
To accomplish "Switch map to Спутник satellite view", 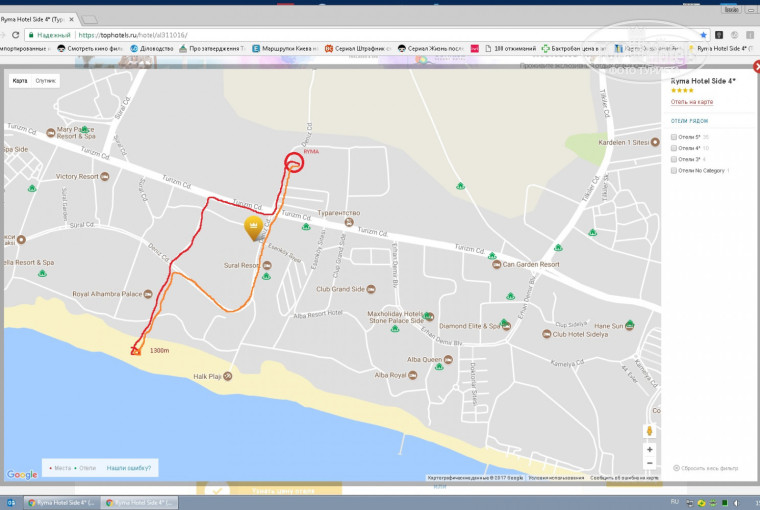I will click(x=46, y=80).
